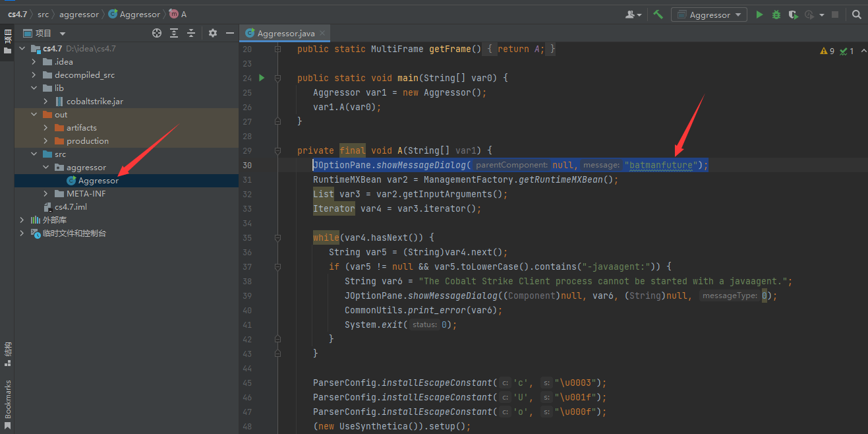The image size is (868, 434).
Task: Click line number 30 in the gutter
Action: tap(247, 165)
